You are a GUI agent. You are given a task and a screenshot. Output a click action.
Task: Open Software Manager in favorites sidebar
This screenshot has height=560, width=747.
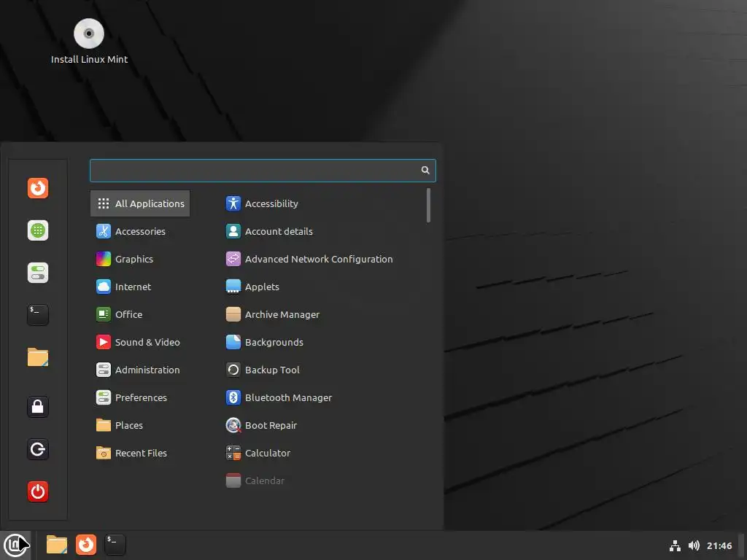point(38,230)
